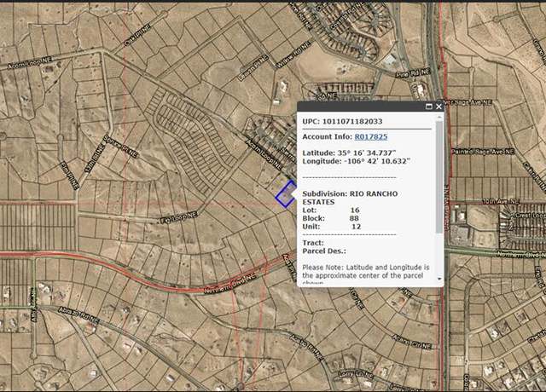546x392 pixels.
Task: Click the Willow Rd NE road label
Action: tap(293, 55)
